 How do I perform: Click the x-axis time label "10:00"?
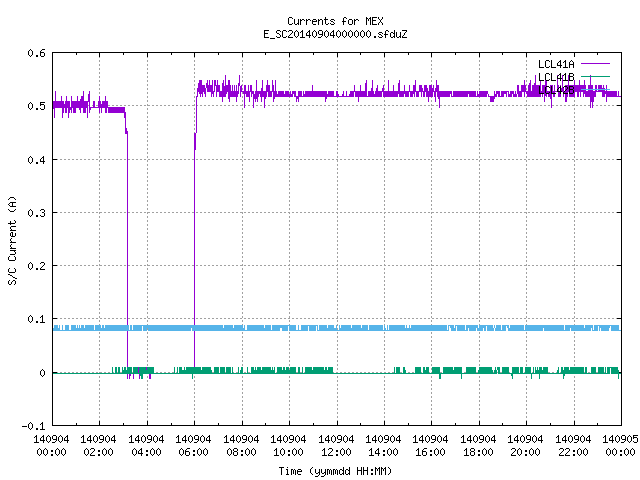[x=288, y=452]
